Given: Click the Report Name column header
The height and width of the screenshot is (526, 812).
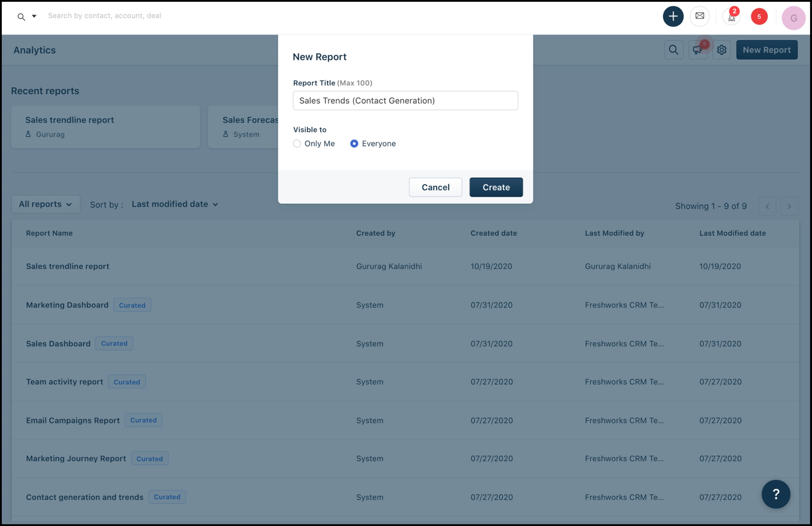Looking at the screenshot, I should [x=50, y=233].
